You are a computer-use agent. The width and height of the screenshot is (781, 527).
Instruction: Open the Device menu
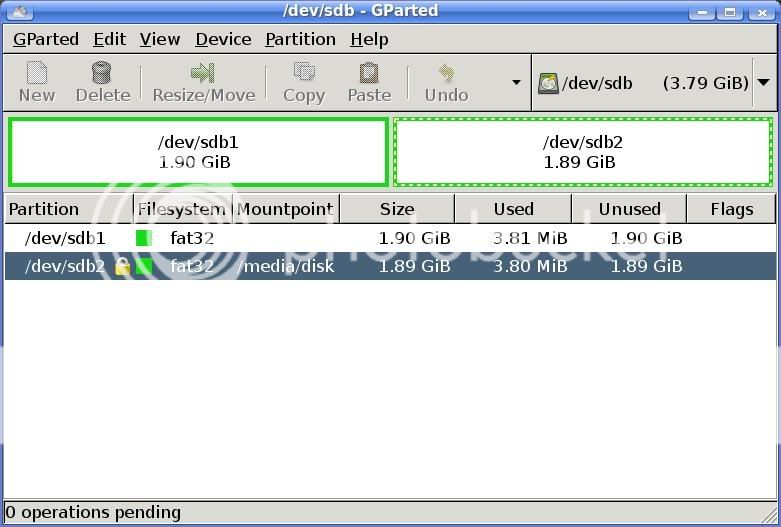(x=223, y=39)
